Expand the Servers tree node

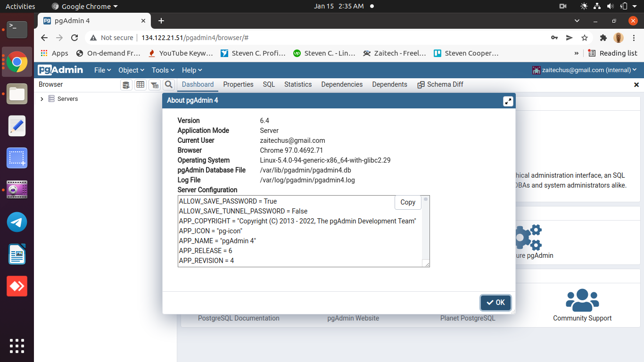tap(42, 99)
